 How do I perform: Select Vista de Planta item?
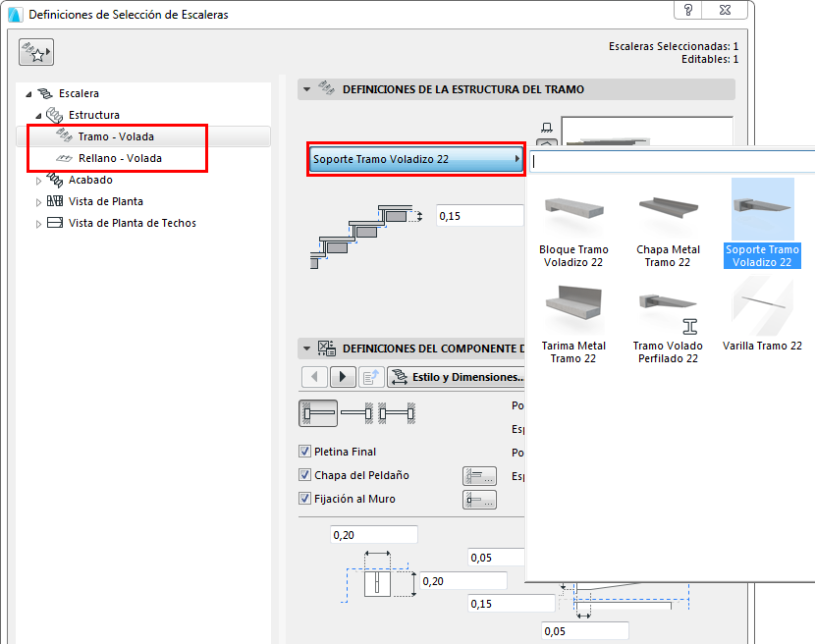click(x=105, y=201)
